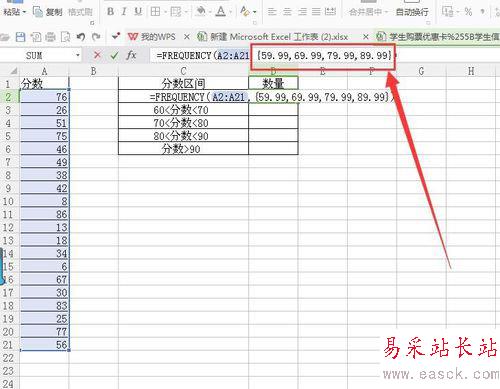Click cell A1 containing 分数
This screenshot has width=500, height=389.
44,84
